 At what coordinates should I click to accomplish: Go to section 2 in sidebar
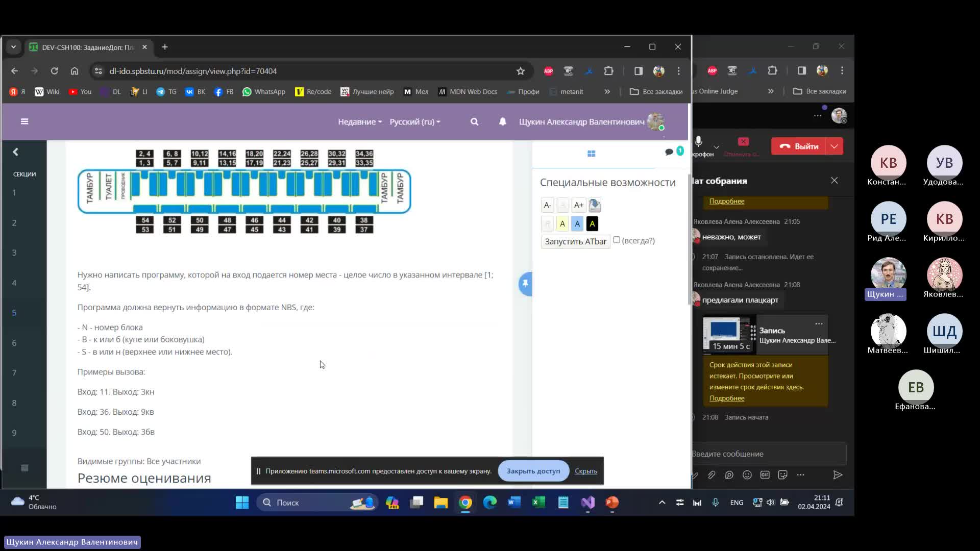[14, 223]
